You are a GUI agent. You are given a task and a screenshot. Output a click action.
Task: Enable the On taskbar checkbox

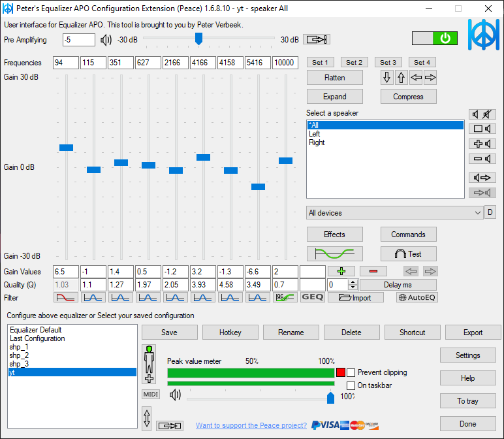click(x=351, y=385)
